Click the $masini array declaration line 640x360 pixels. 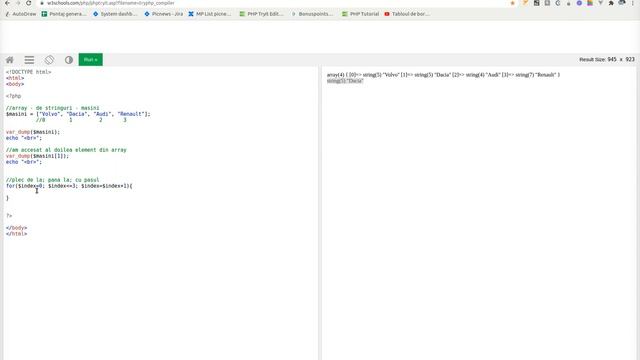(78, 114)
